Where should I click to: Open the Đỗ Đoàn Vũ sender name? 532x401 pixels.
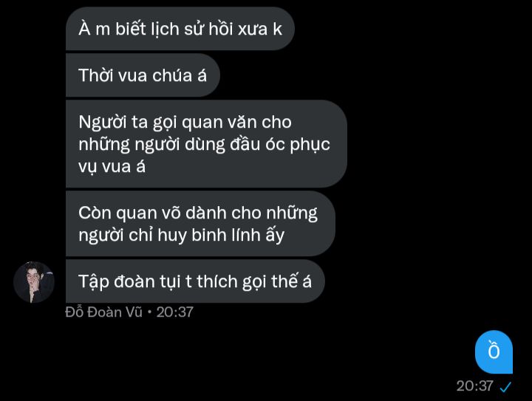tap(103, 312)
